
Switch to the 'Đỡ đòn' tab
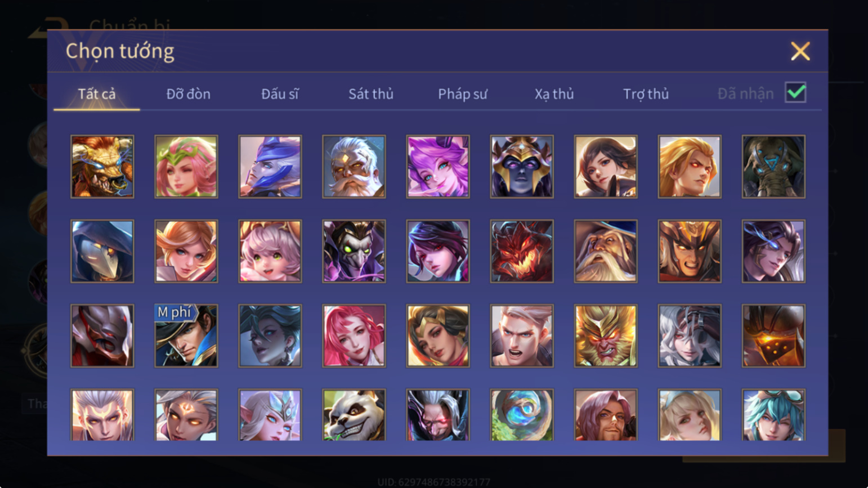[x=188, y=94]
